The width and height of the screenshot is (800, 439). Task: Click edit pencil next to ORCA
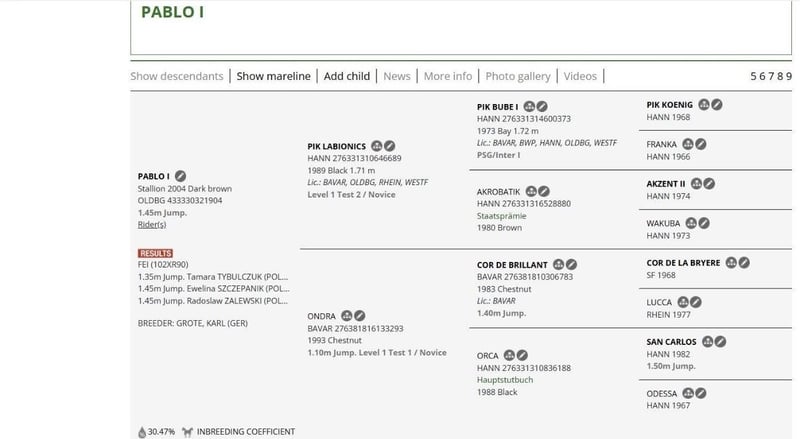pyautogui.click(x=524, y=355)
